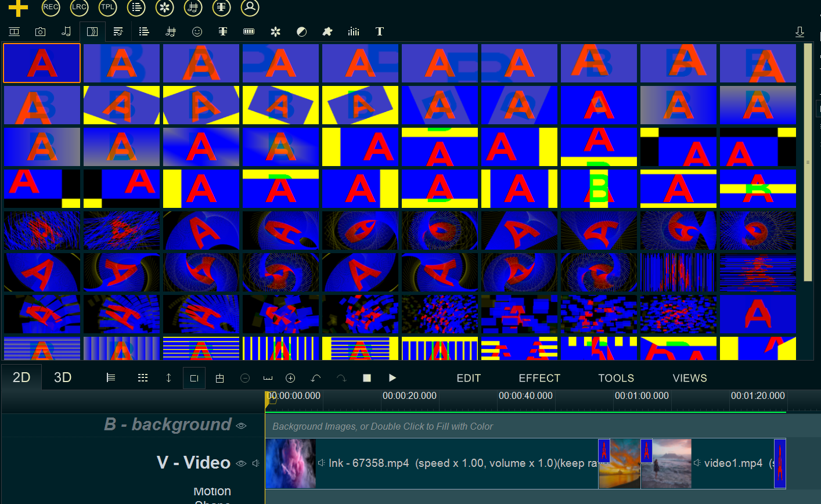The height and width of the screenshot is (504, 821).
Task: Select the transitions library tab
Action: pyautogui.click(x=92, y=31)
